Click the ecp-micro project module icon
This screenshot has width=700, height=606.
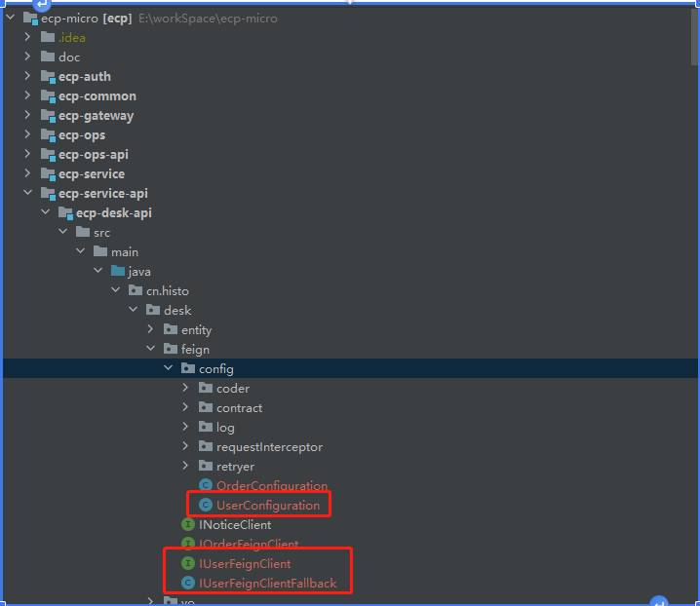30,19
